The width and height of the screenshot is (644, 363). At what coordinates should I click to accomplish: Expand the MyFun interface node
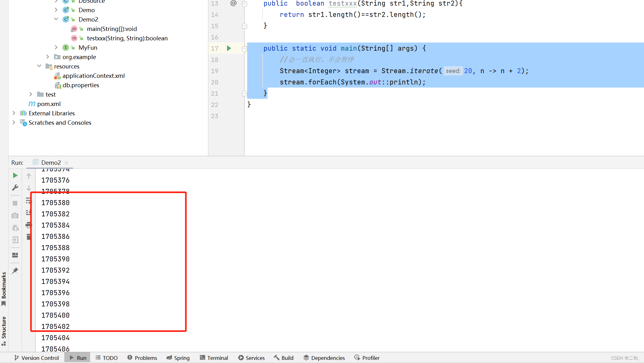click(56, 47)
